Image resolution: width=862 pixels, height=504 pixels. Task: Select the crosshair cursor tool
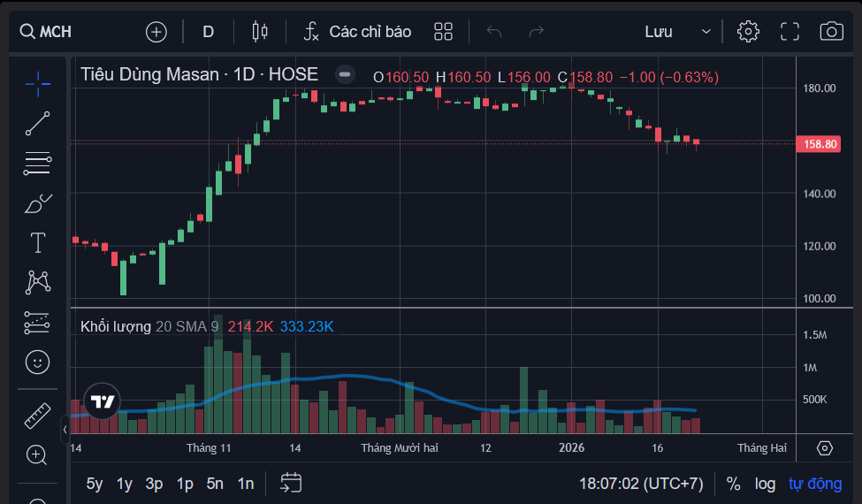(37, 84)
